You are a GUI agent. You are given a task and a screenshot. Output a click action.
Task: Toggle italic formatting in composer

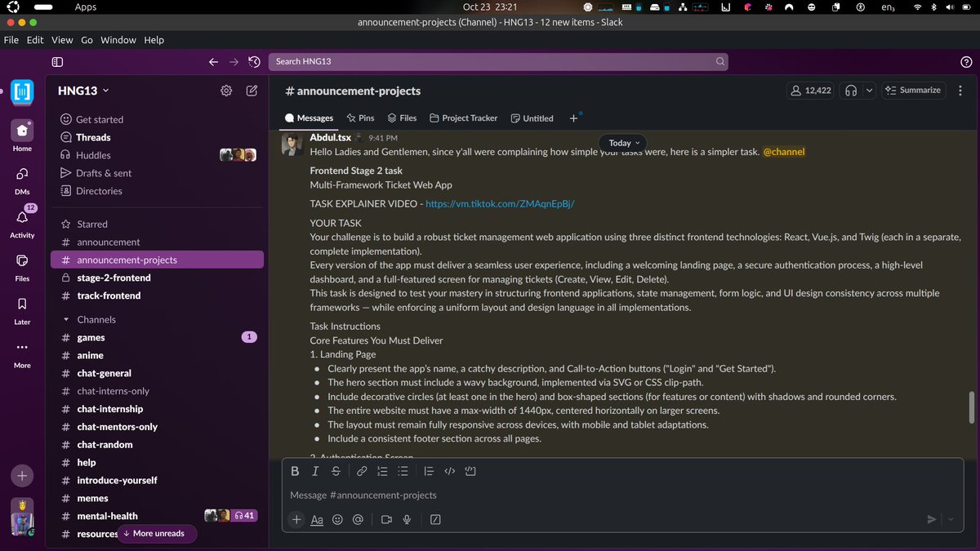315,471
